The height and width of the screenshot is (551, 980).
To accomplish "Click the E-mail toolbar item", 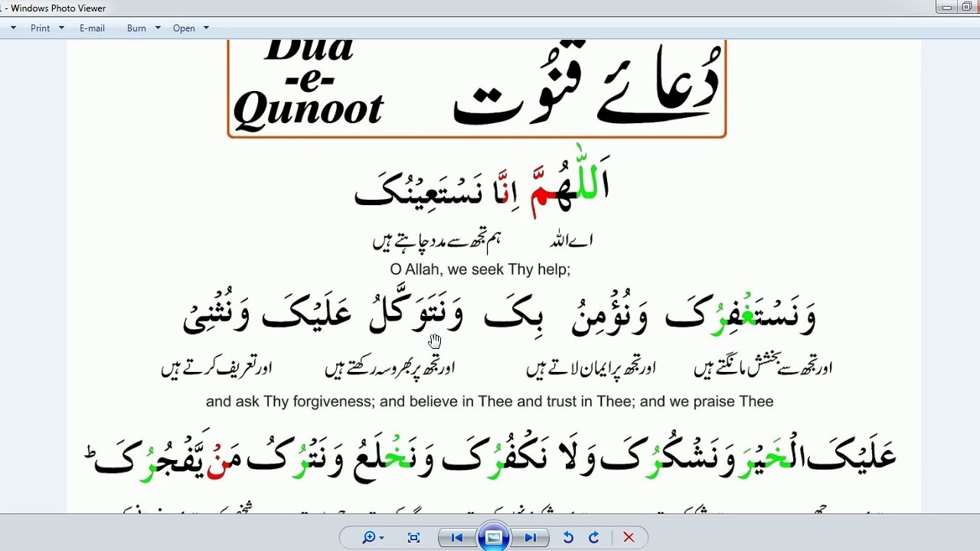I will (92, 28).
